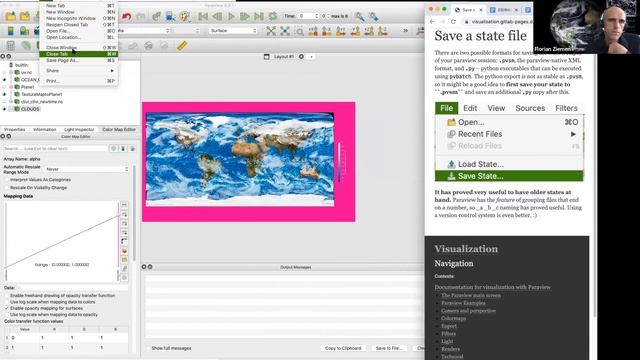640x360 pixels.
Task: Add new layout tab with plus button
Action: coord(311,57)
